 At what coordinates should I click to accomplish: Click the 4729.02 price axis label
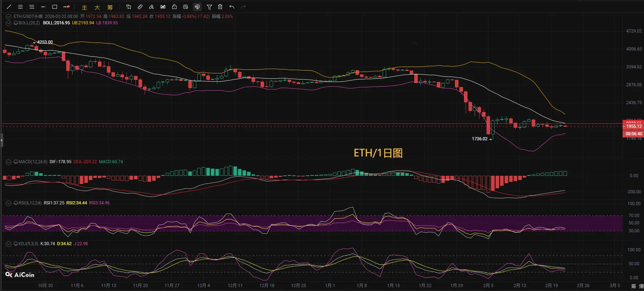coord(634,31)
